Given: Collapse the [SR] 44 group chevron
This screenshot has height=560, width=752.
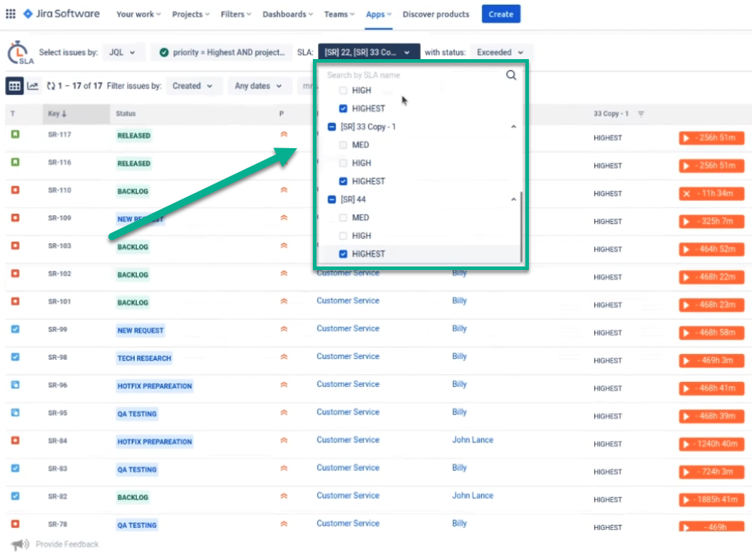Looking at the screenshot, I should coord(513,199).
